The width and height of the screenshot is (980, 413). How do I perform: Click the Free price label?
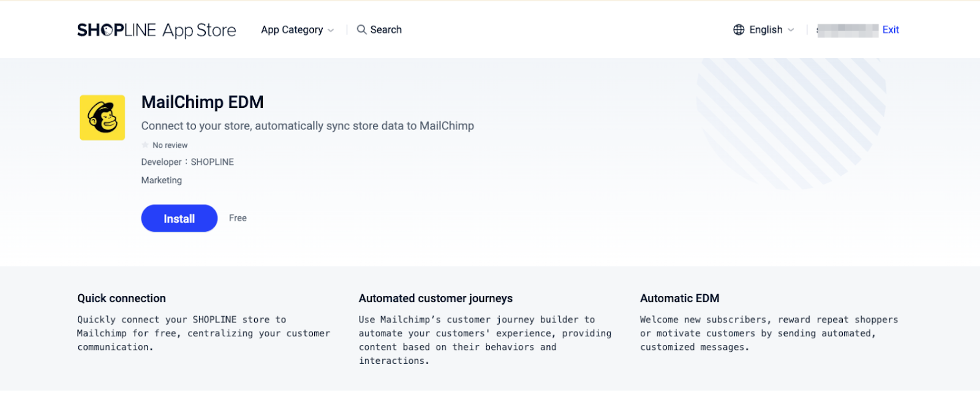[x=238, y=218]
